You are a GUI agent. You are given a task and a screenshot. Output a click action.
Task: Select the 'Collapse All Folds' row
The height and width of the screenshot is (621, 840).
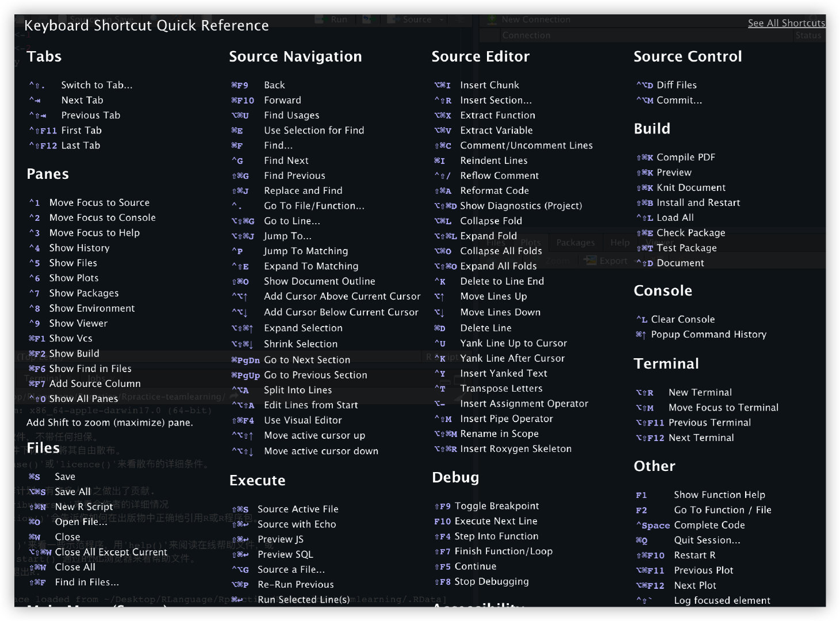(488, 251)
